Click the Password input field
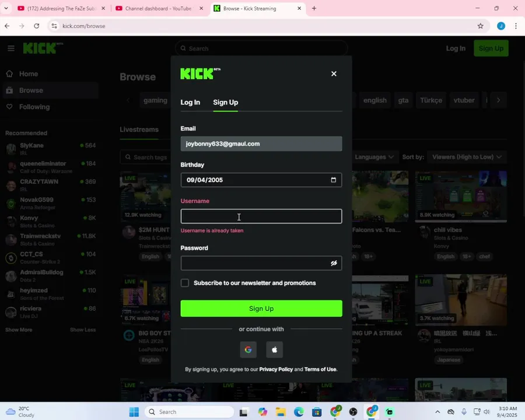 tap(261, 263)
